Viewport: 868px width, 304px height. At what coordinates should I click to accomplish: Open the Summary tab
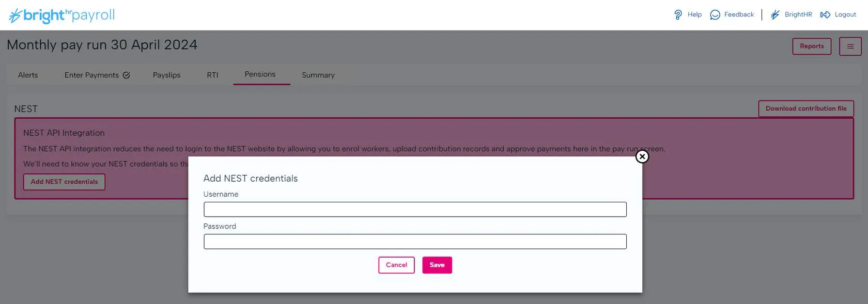(x=318, y=75)
